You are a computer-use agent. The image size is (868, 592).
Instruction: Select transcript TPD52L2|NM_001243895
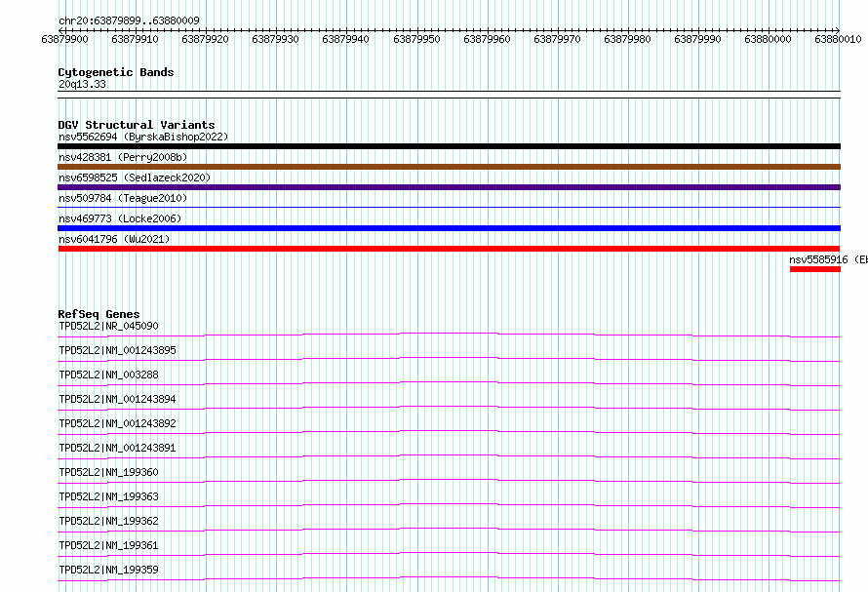tap(117, 350)
